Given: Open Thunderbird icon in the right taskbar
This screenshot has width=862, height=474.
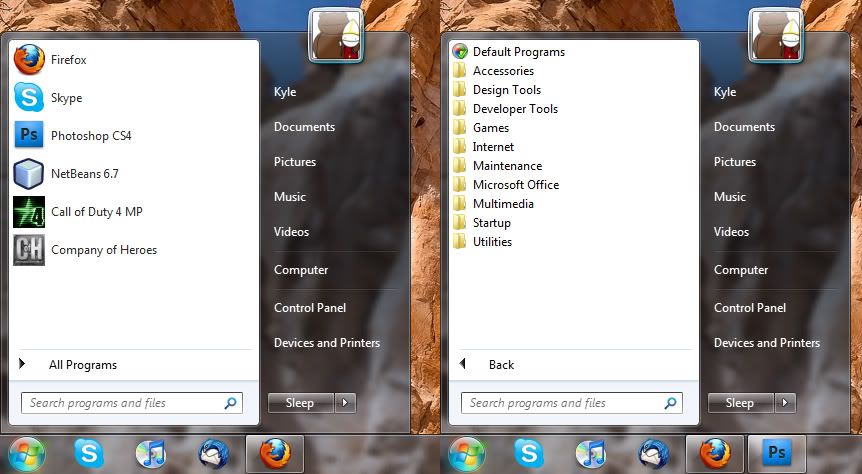Looking at the screenshot, I should tap(653, 454).
